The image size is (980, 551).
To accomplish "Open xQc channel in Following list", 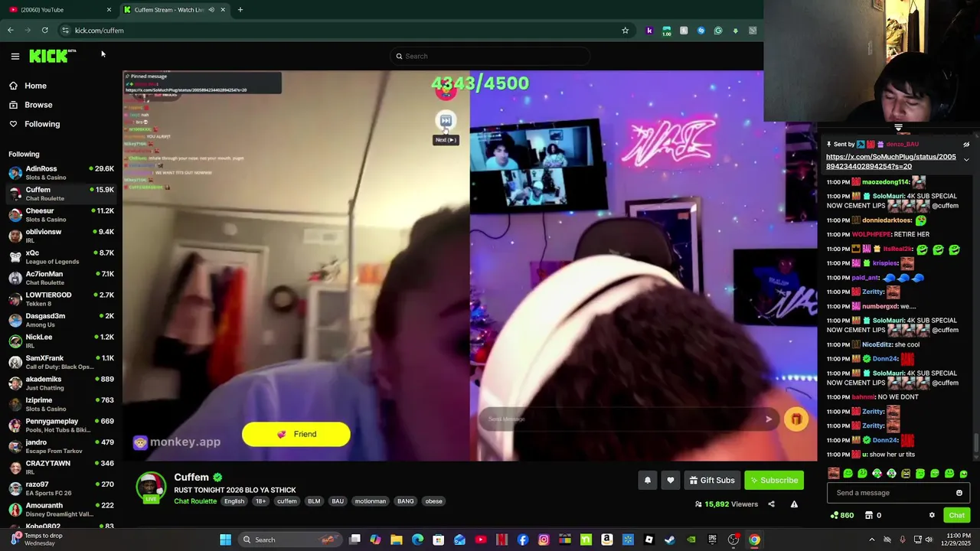I will [x=61, y=257].
